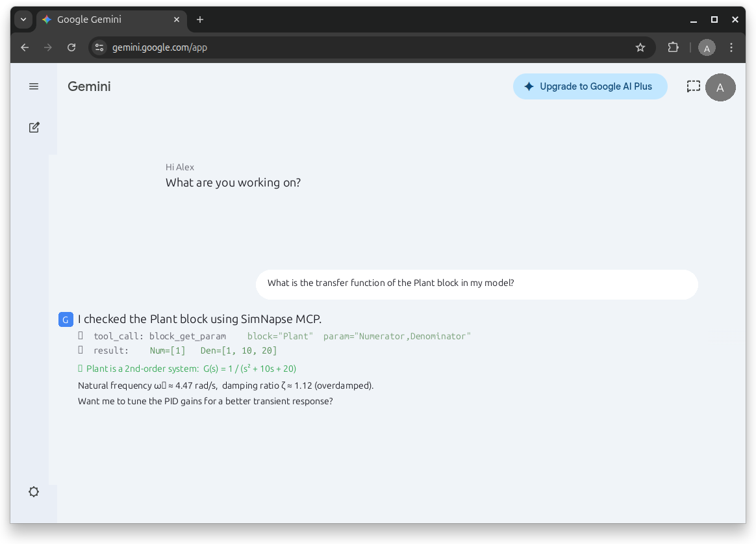Select the Google Gemini tab
Screen dimensions: 756x544
pos(111,19)
